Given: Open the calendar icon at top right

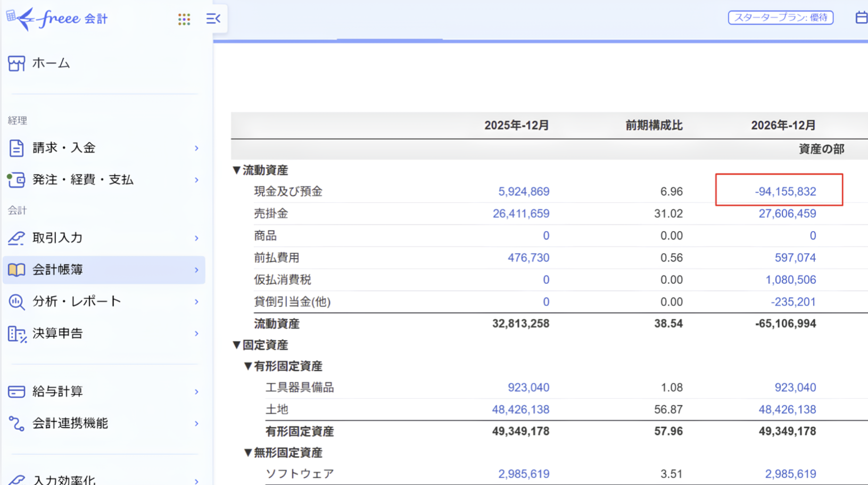Looking at the screenshot, I should click(862, 18).
